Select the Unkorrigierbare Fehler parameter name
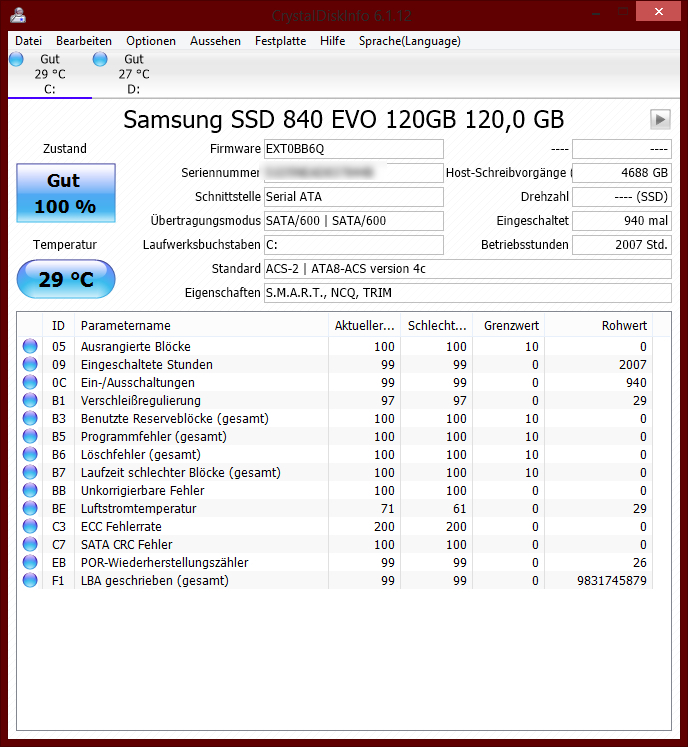This screenshot has height=747, width=688. point(142,491)
